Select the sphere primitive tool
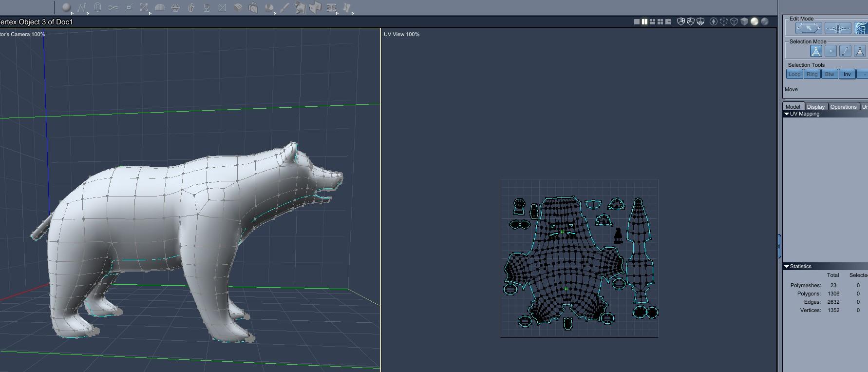The height and width of the screenshot is (372, 868). coord(67,7)
